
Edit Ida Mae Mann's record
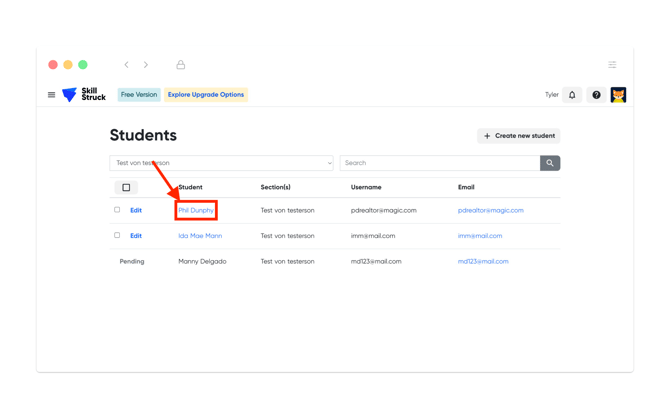click(136, 236)
